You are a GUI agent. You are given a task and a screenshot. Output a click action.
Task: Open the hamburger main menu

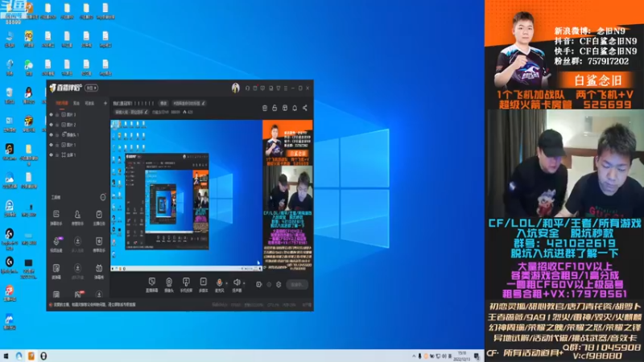(286, 88)
